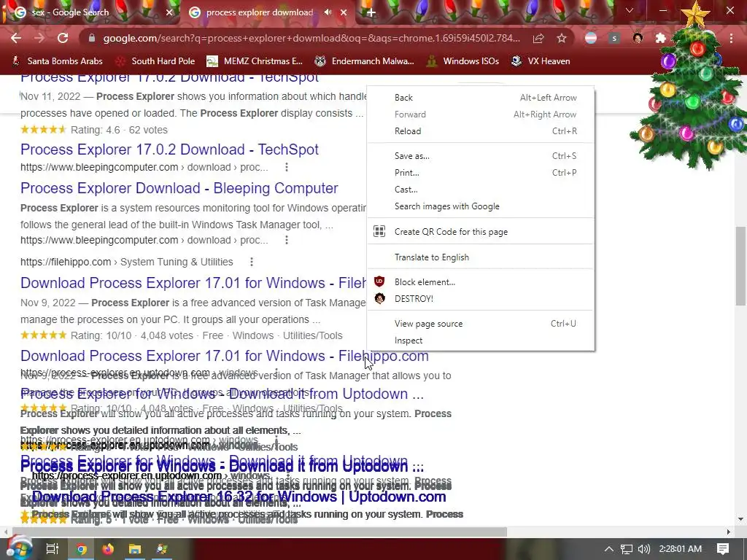Reload the page with the toolbar reload icon
Viewport: 747px width, 560px height.
63,38
